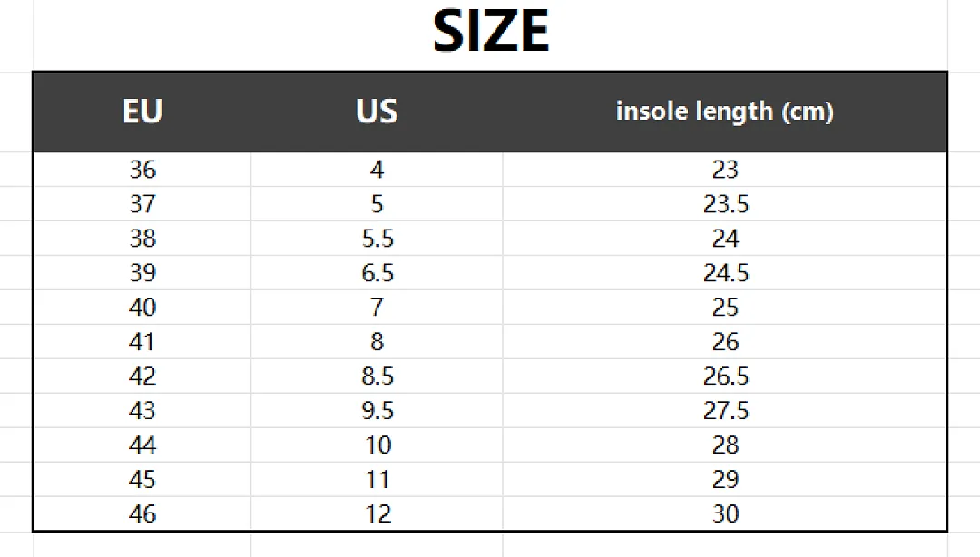
Task: Select the US column header cell
Action: pyautogui.click(x=377, y=112)
